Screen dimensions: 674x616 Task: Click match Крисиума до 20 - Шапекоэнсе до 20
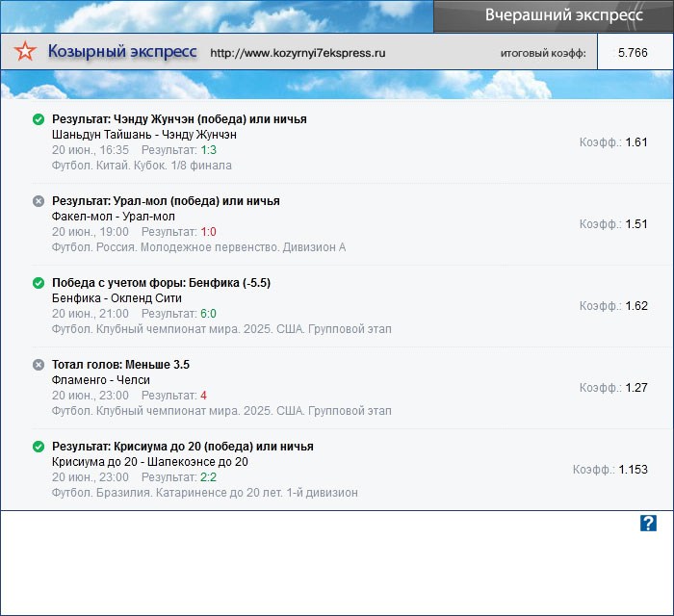[x=150, y=462]
